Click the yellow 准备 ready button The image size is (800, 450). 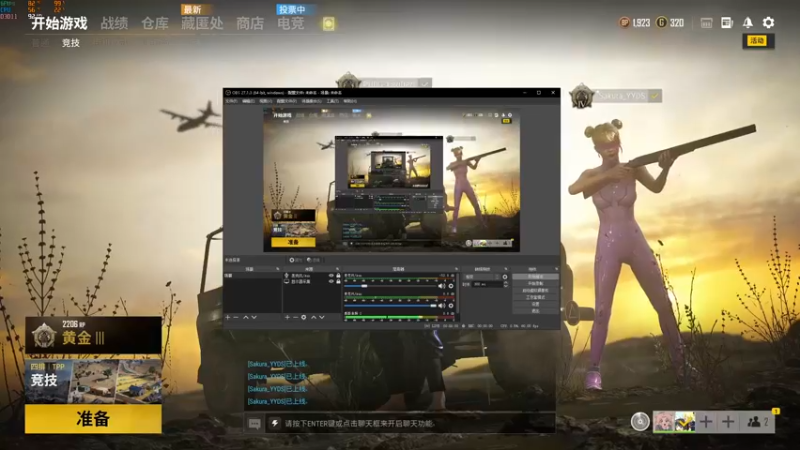[93, 419]
